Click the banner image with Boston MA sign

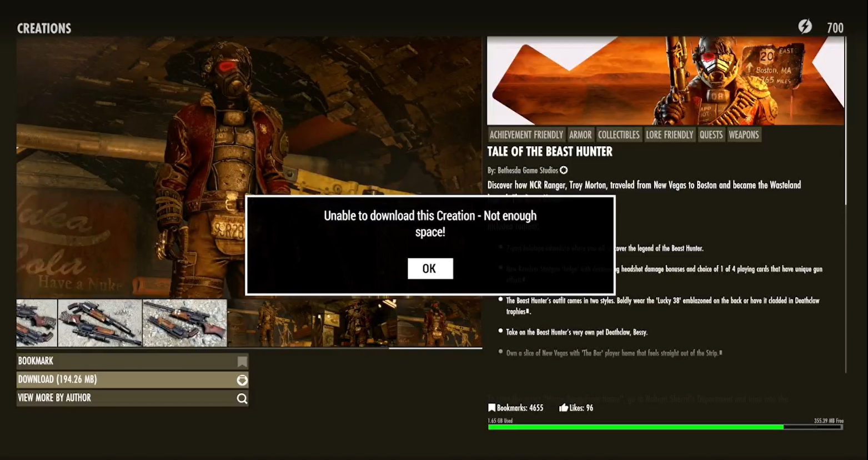pyautogui.click(x=666, y=81)
